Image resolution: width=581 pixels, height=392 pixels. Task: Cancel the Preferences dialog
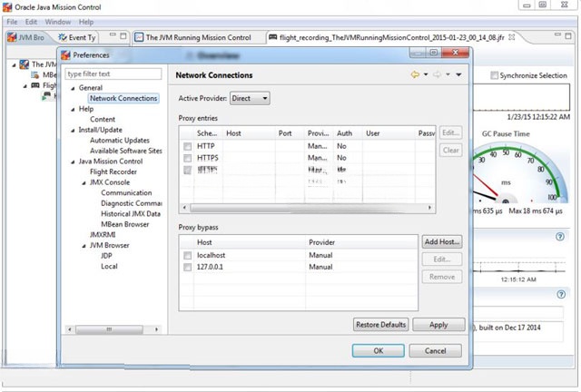click(436, 350)
